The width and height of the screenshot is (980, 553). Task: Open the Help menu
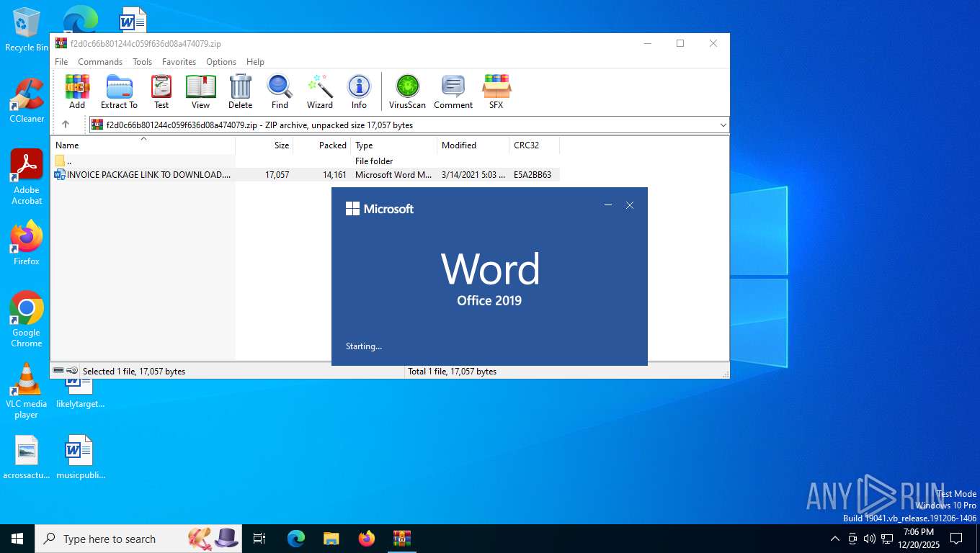click(x=255, y=62)
